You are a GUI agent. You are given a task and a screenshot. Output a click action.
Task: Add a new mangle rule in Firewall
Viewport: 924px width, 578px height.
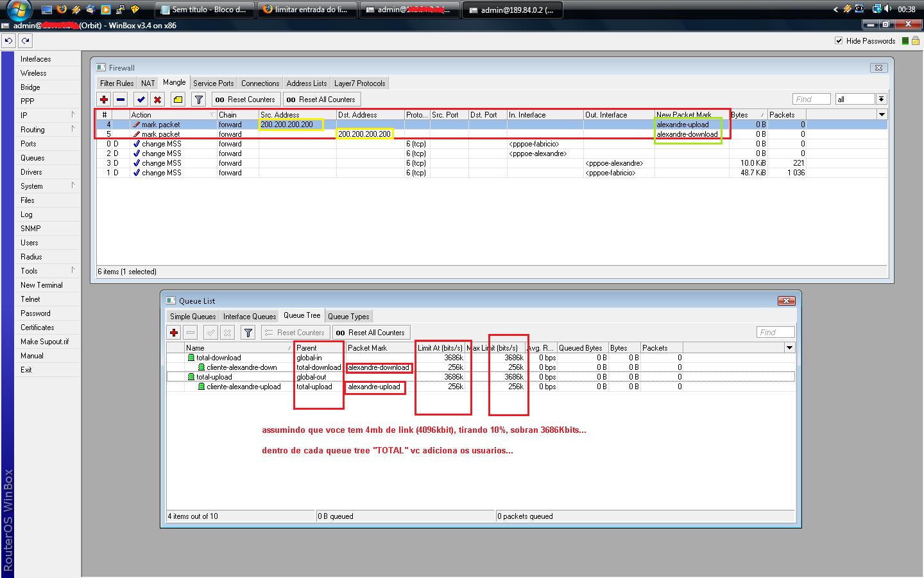(x=104, y=100)
